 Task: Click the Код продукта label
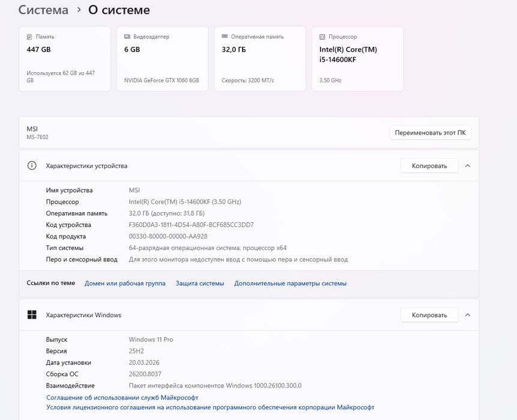point(66,236)
